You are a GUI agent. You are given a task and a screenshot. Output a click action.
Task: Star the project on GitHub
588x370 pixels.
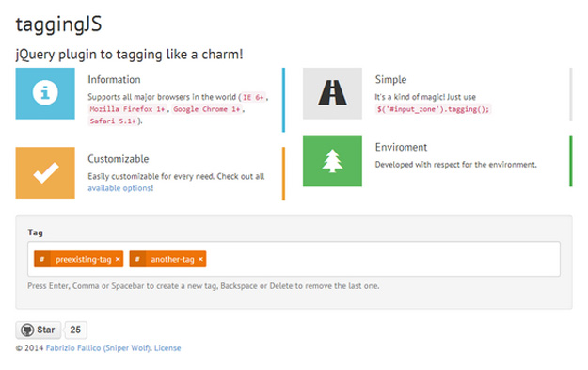coord(39,330)
